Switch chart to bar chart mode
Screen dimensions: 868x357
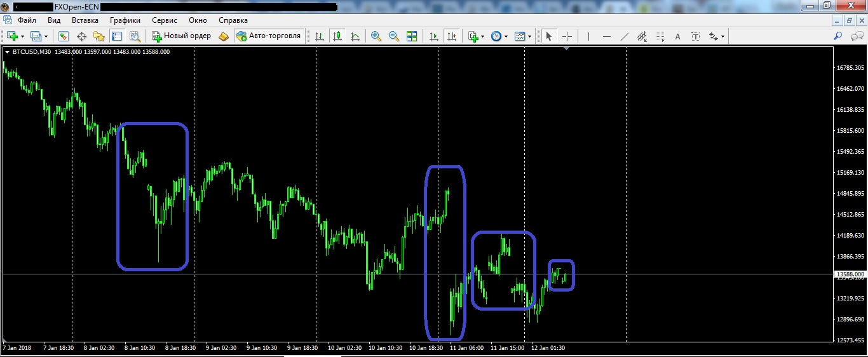tap(319, 36)
